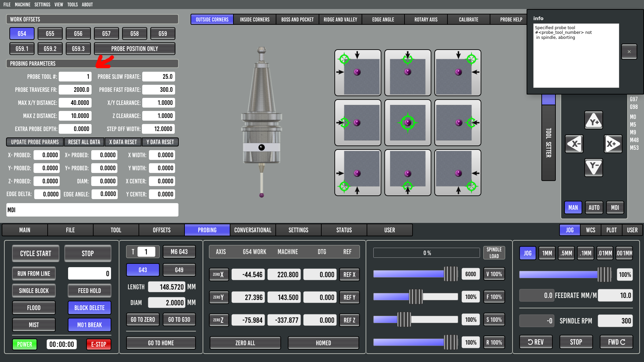
Task: Toggle G43 tool length compensation
Action: (143, 270)
